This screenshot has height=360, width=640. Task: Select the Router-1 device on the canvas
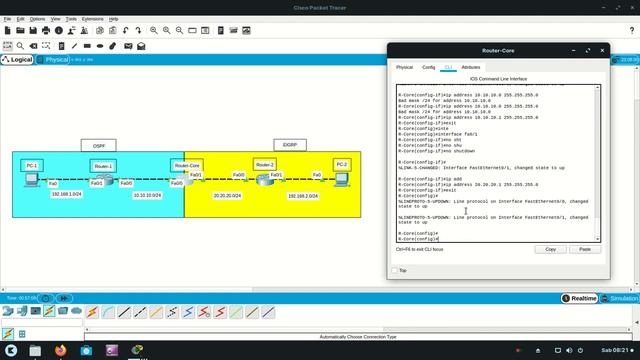(x=106, y=180)
